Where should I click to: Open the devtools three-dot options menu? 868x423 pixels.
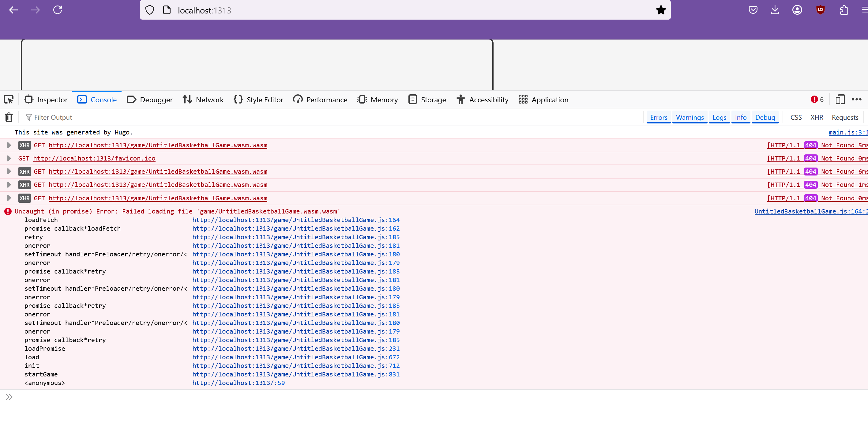point(856,100)
